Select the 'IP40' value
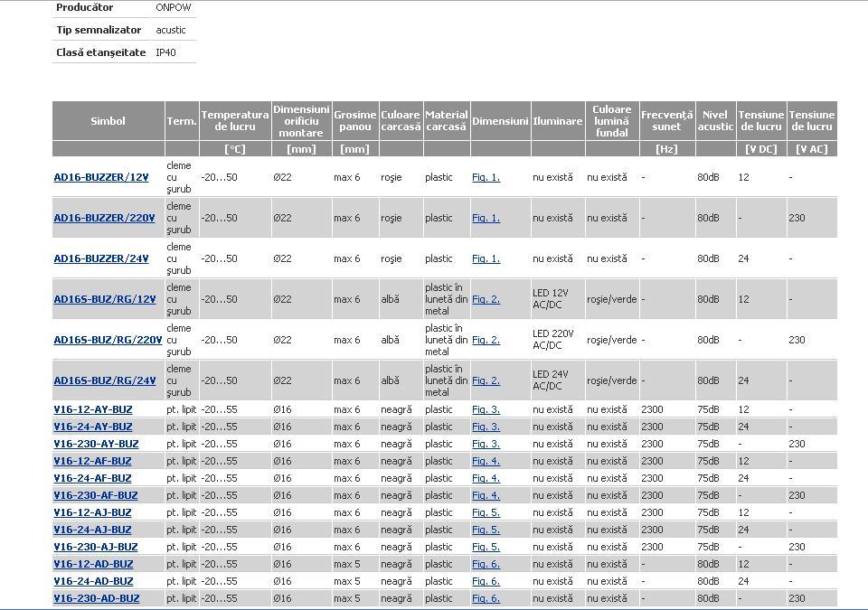The height and width of the screenshot is (610, 868). [166, 52]
